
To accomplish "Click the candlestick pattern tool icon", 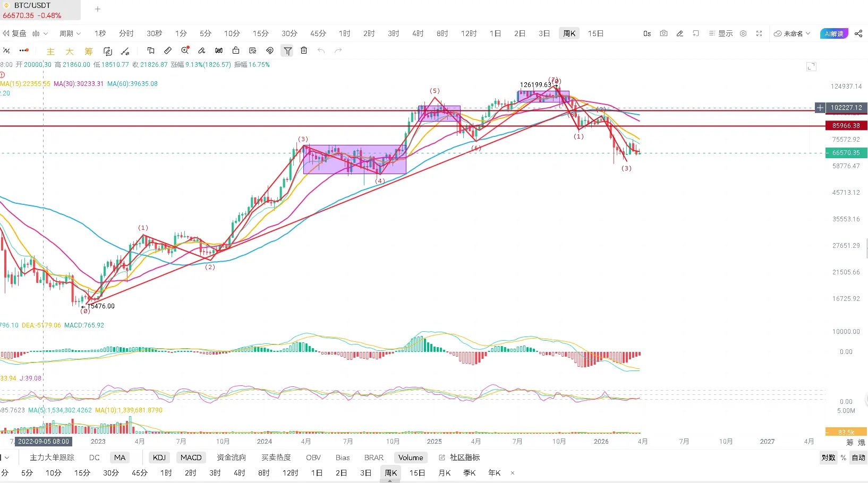I will [x=219, y=50].
